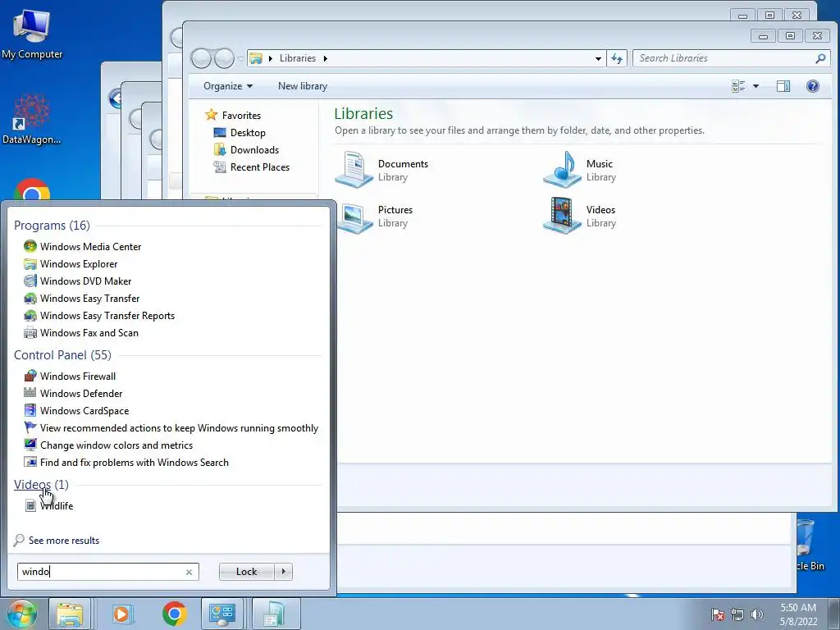Open the Videos library
The width and height of the screenshot is (840, 630).
pyautogui.click(x=580, y=216)
